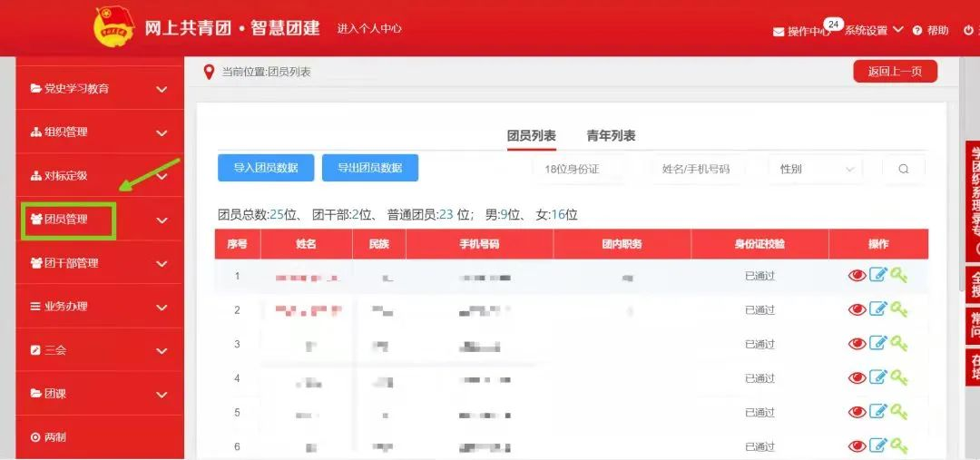Screen dimensions: 980x460
Task: Switch to the 青年列表 tab
Action: coord(611,136)
